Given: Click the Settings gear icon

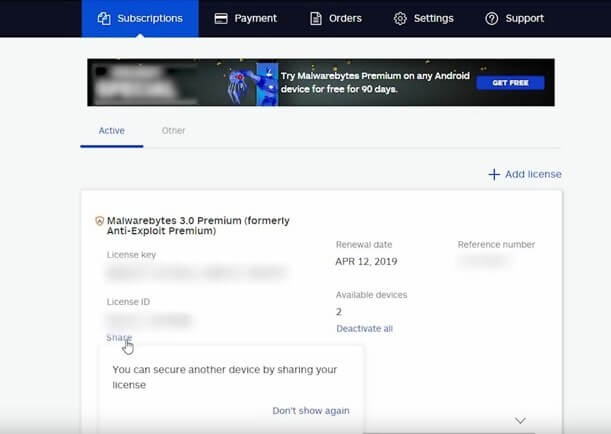Looking at the screenshot, I should (400, 18).
